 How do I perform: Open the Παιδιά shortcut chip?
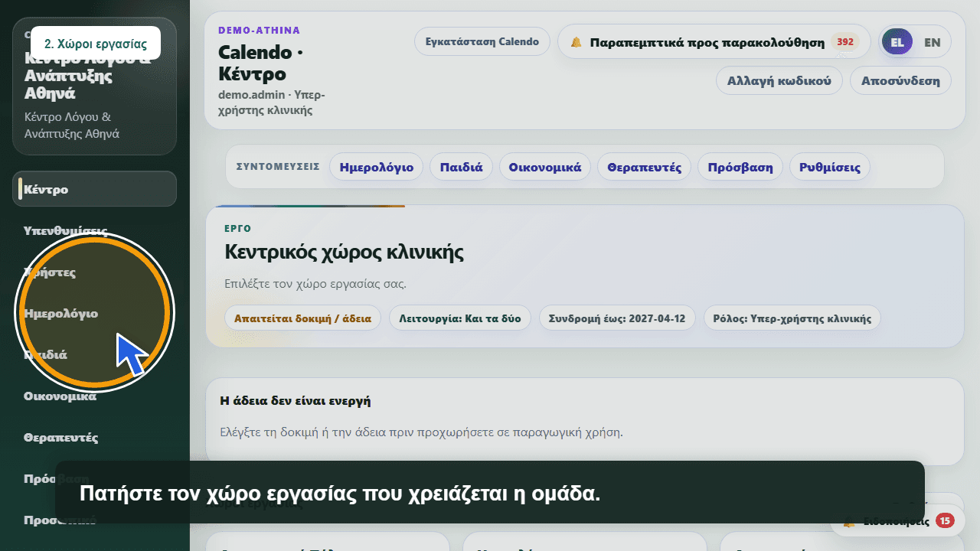click(x=461, y=167)
